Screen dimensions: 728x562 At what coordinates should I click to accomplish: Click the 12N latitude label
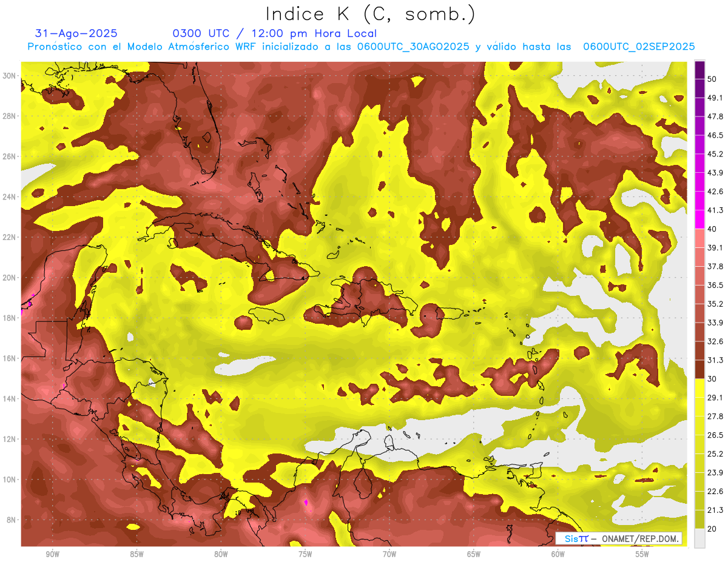8,439
